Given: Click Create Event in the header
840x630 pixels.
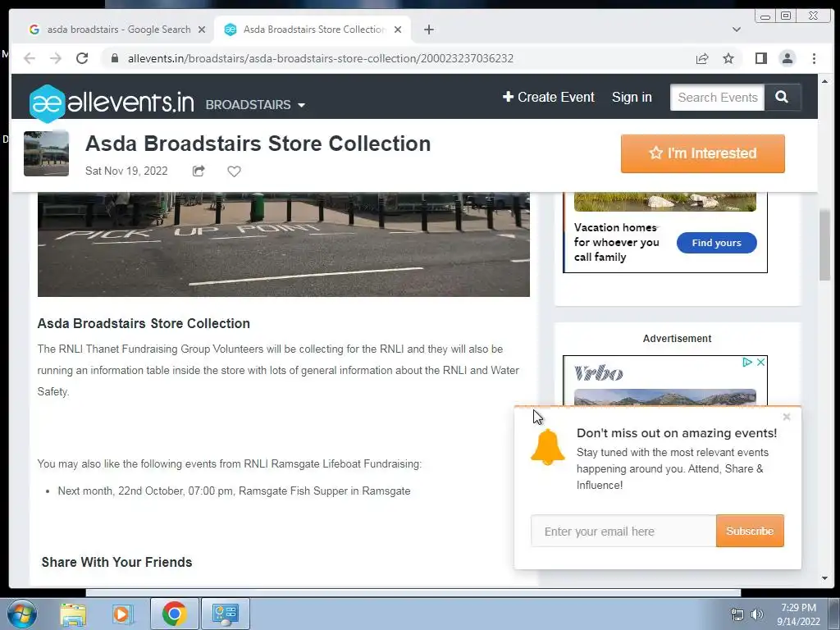Looking at the screenshot, I should click(x=549, y=97).
